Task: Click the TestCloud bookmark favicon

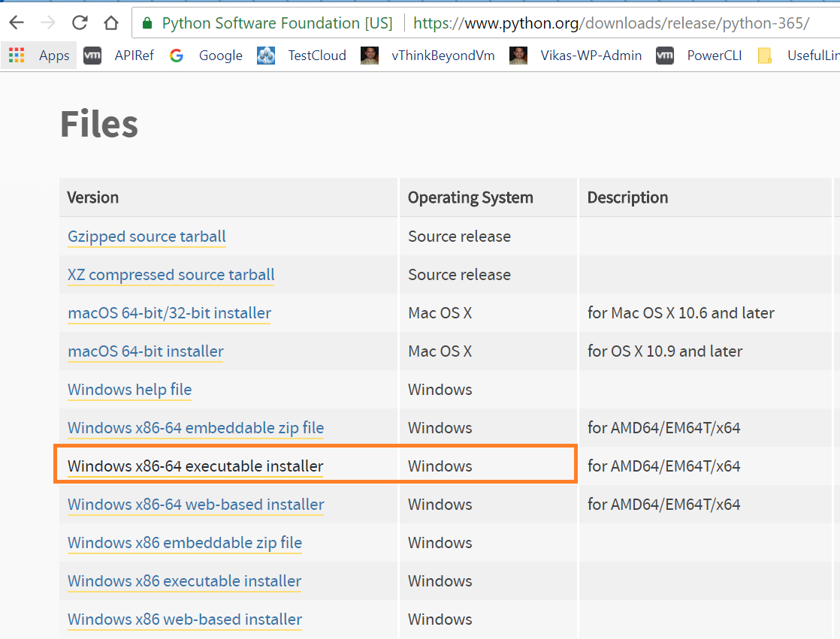Action: 266,55
